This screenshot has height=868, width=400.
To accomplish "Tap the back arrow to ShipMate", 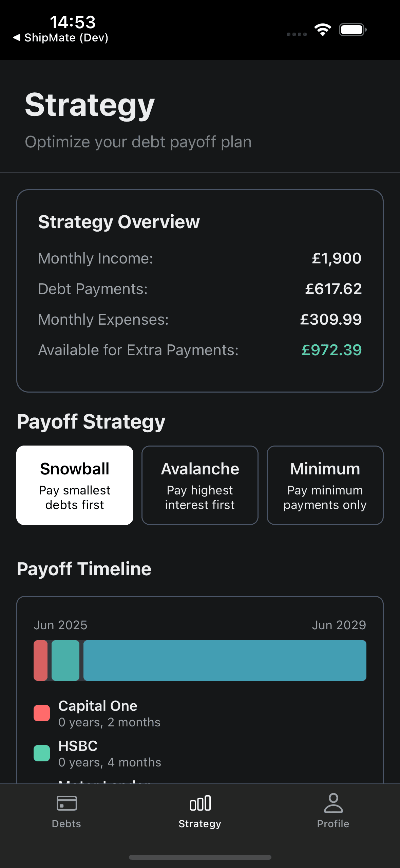I will pos(17,37).
